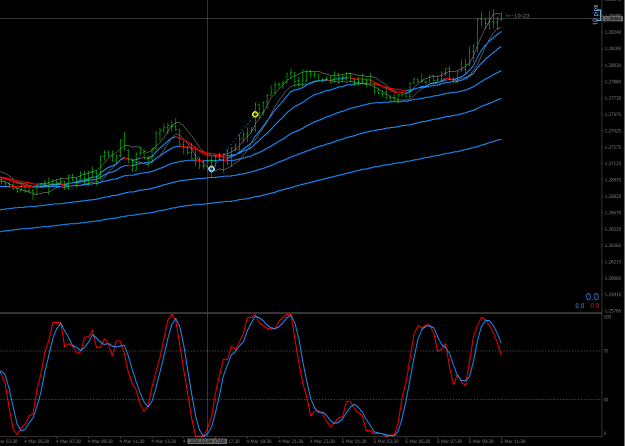625x446 pixels.
Task: Click the '5 Mar 11:30' time axis label
Action: (x=514, y=442)
